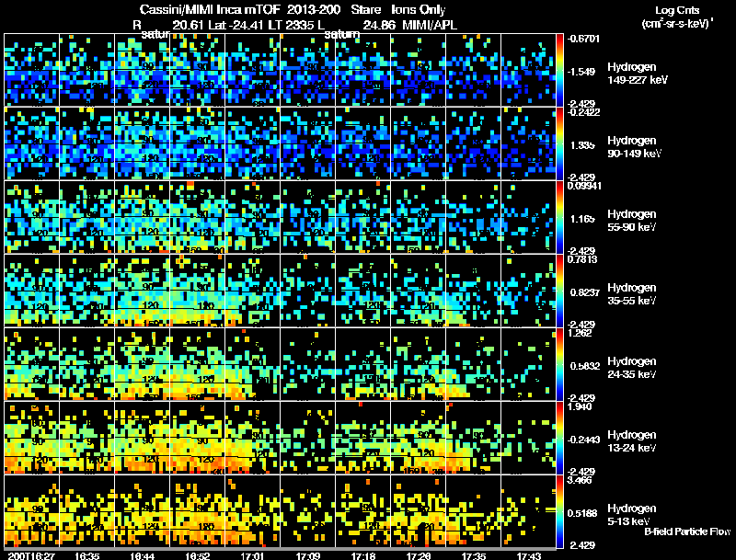Image resolution: width=736 pixels, height=560 pixels.
Task: Open the 16:27 panel in Hydrogen 5-13 keV row
Action: click(31, 511)
